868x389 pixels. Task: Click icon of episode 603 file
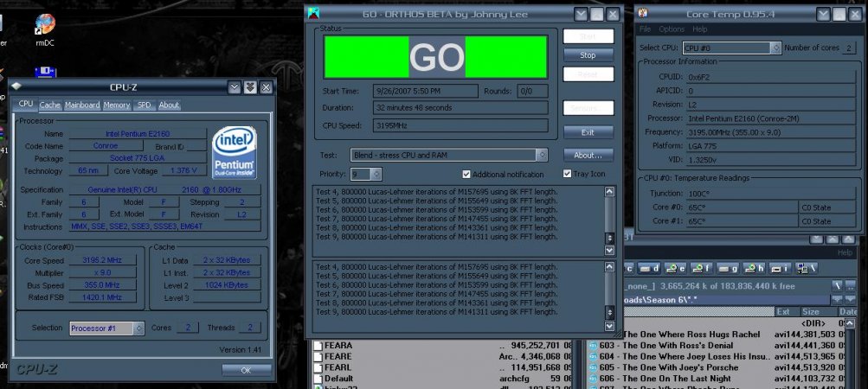point(592,346)
